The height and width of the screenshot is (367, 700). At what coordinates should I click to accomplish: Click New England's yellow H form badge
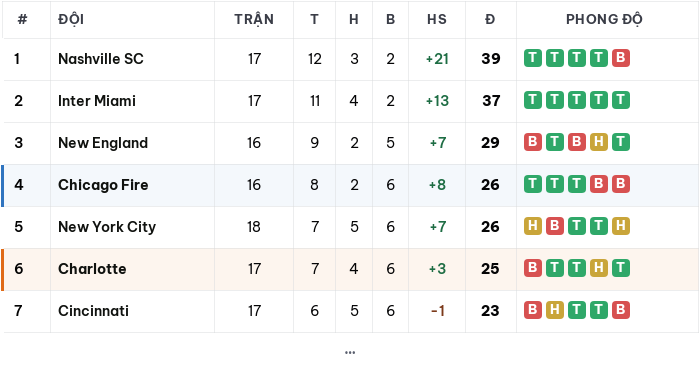pyautogui.click(x=599, y=142)
